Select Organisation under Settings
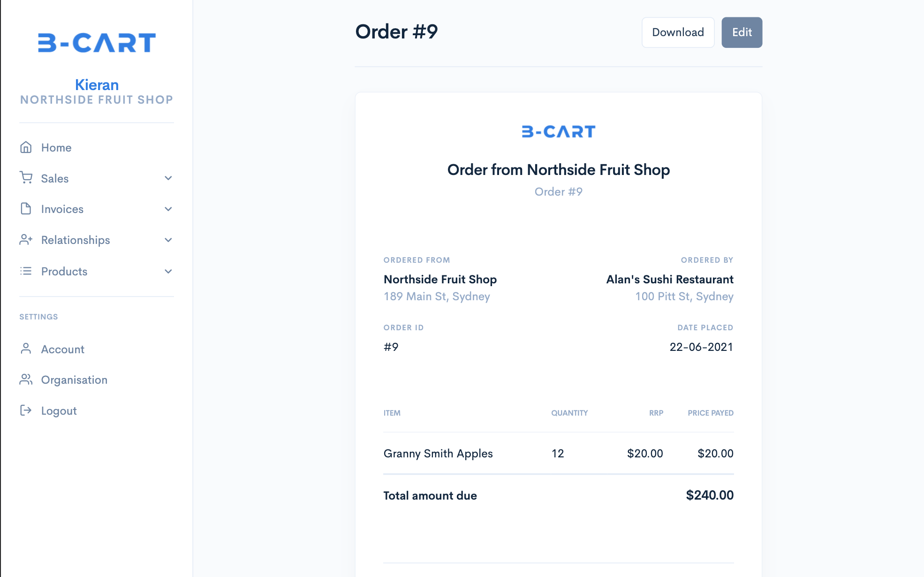This screenshot has height=577, width=924. pos(74,380)
